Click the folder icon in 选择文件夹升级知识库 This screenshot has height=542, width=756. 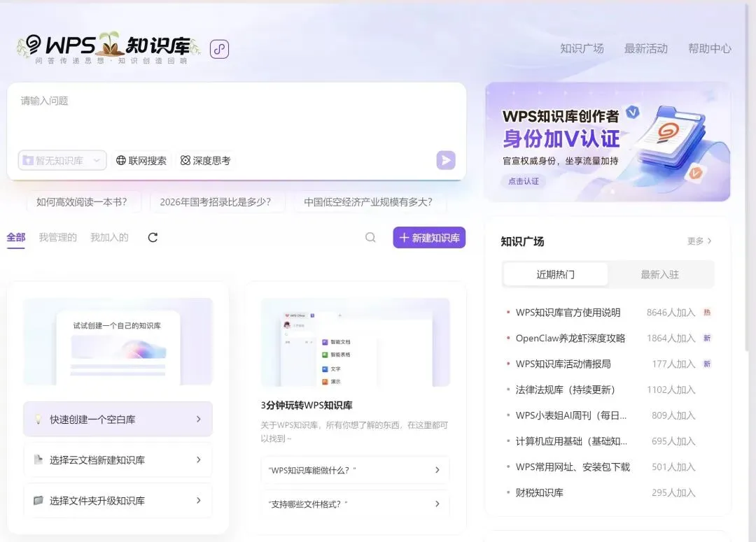pos(38,501)
